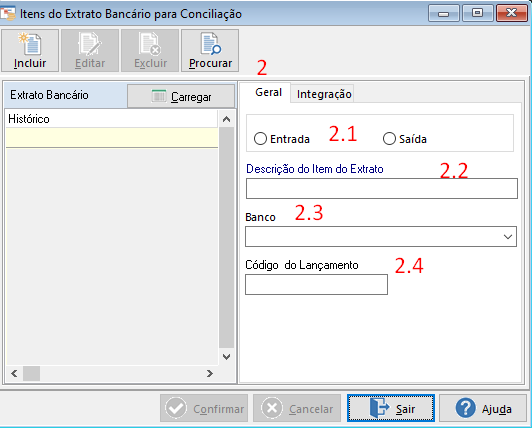Click the application icon in the title bar
Image resolution: width=532 pixels, height=428 pixels.
(x=8, y=13)
